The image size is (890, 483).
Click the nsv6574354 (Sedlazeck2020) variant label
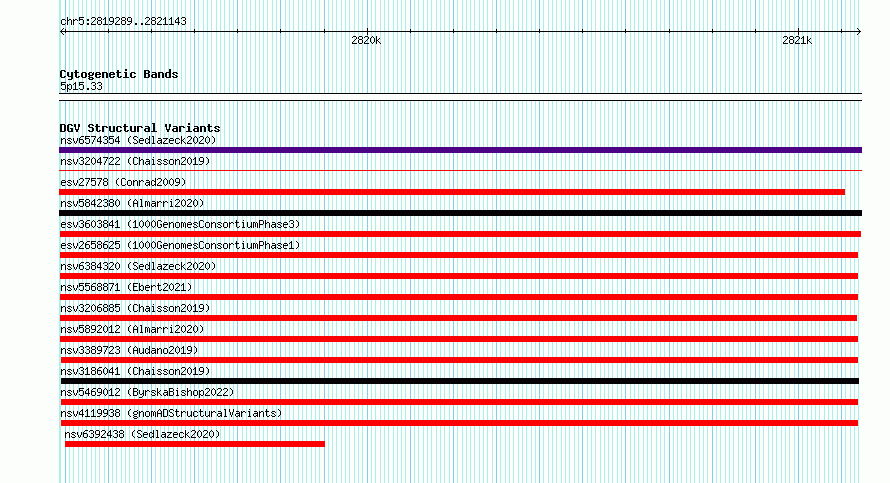[138, 140]
